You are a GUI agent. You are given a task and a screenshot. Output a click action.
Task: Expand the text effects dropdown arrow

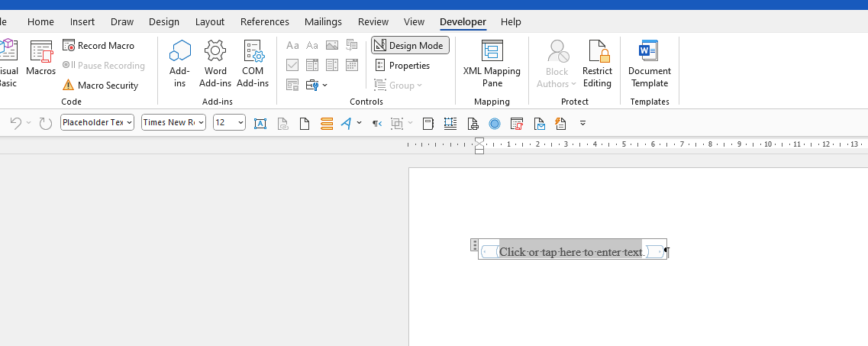point(360,123)
